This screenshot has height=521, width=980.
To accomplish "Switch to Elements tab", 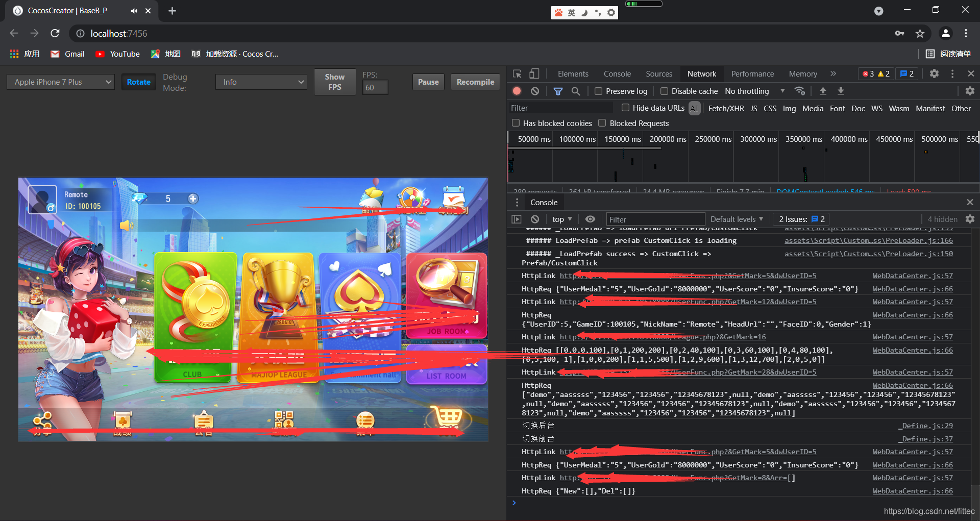I will point(573,73).
